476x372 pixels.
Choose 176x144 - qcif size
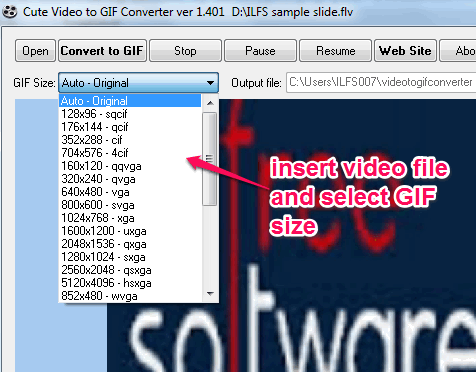coord(130,127)
